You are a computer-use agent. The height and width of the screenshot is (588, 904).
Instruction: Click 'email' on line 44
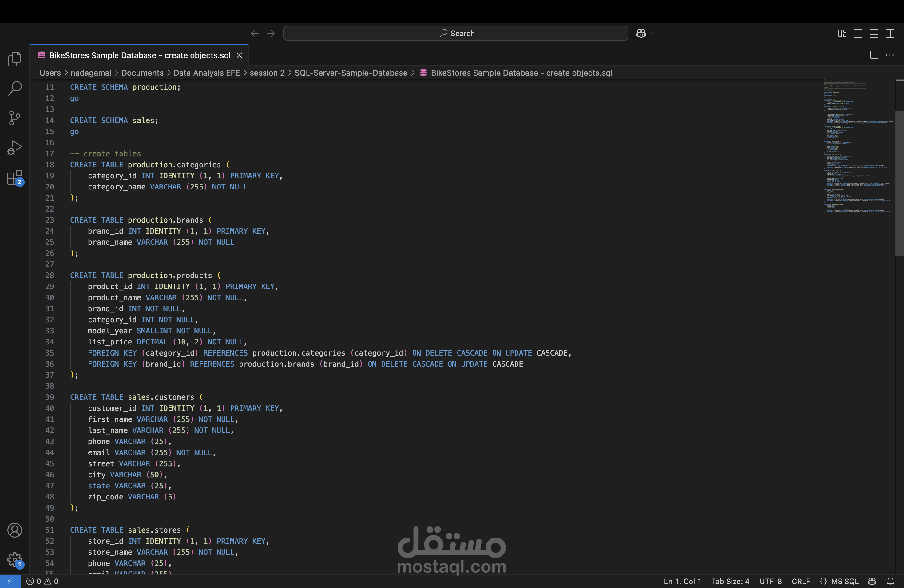[99, 452]
